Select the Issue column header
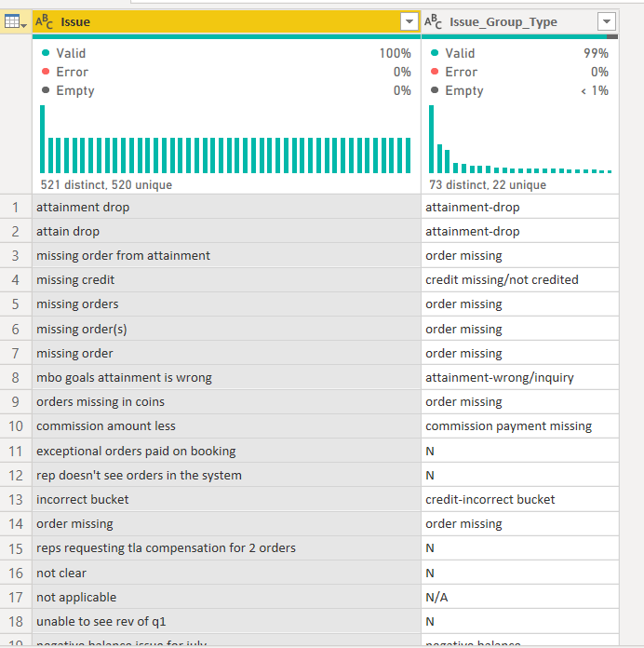Screen dimensions: 644x648 (x=226, y=22)
